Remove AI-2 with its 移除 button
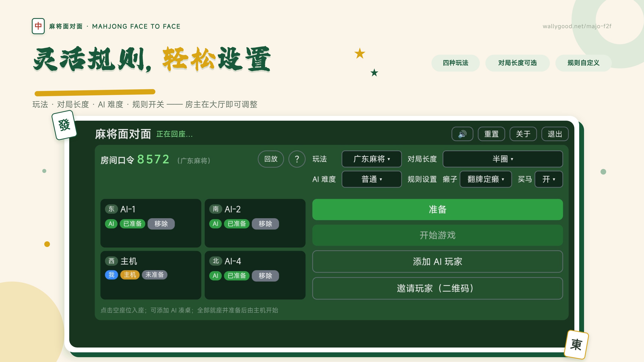The image size is (644, 362). (x=265, y=224)
